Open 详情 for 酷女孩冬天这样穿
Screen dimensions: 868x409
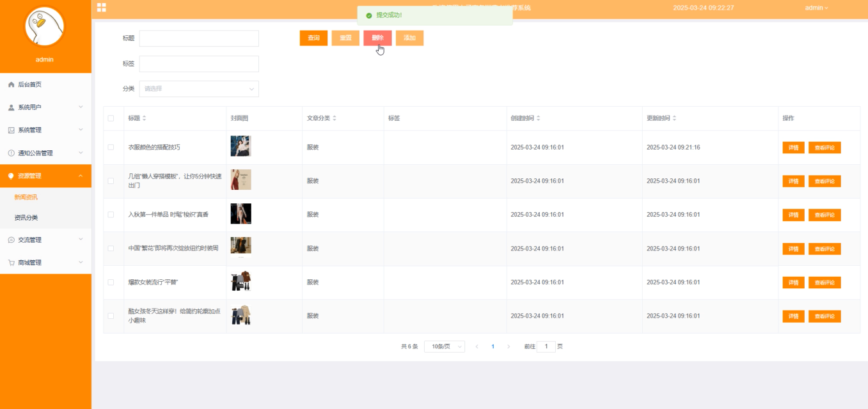pos(793,316)
